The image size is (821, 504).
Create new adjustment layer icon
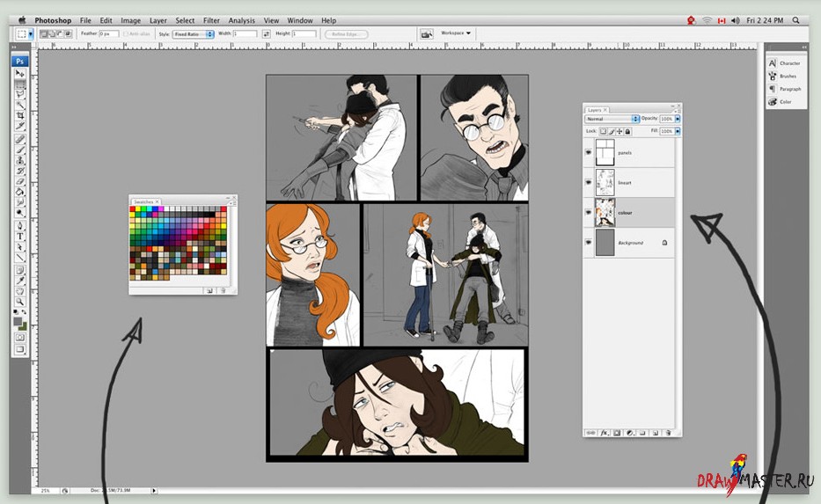(x=630, y=433)
